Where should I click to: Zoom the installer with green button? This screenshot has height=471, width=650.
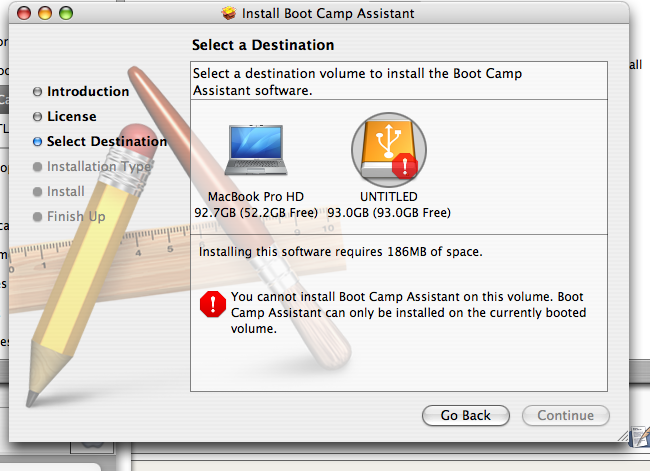click(x=66, y=13)
